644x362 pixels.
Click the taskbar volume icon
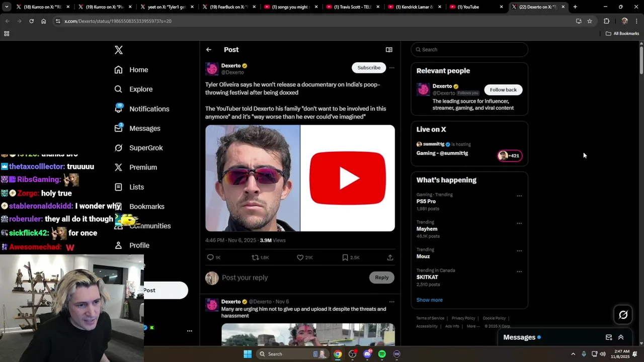point(603,354)
